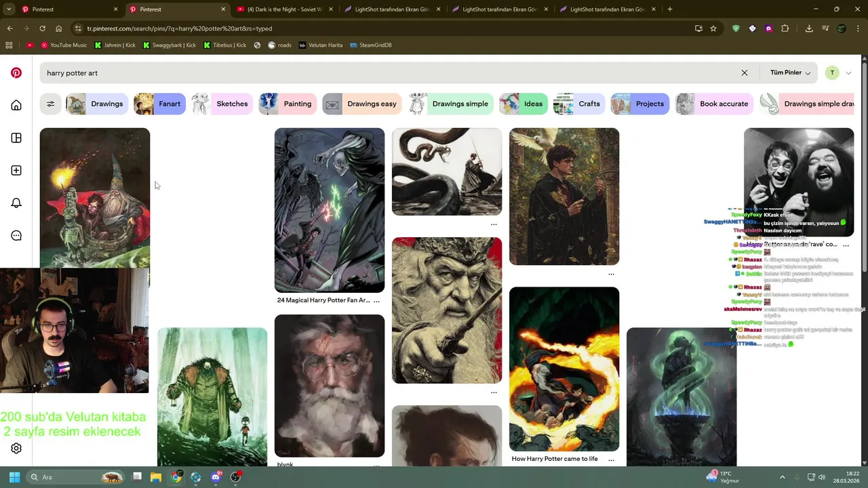The width and height of the screenshot is (868, 488).
Task: Click the create pin plus icon
Action: (x=16, y=170)
